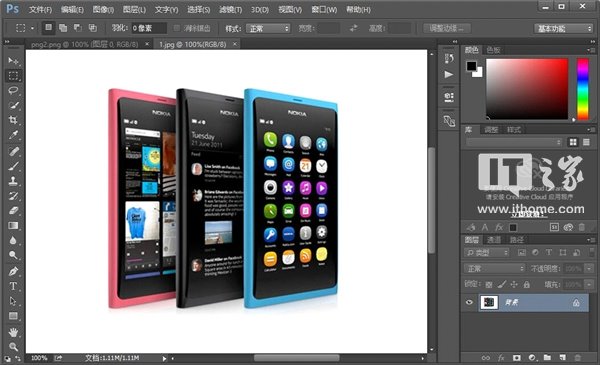Viewport: 600px width, 365px height.
Task: Click the foreground color swatch
Action: (x=471, y=66)
